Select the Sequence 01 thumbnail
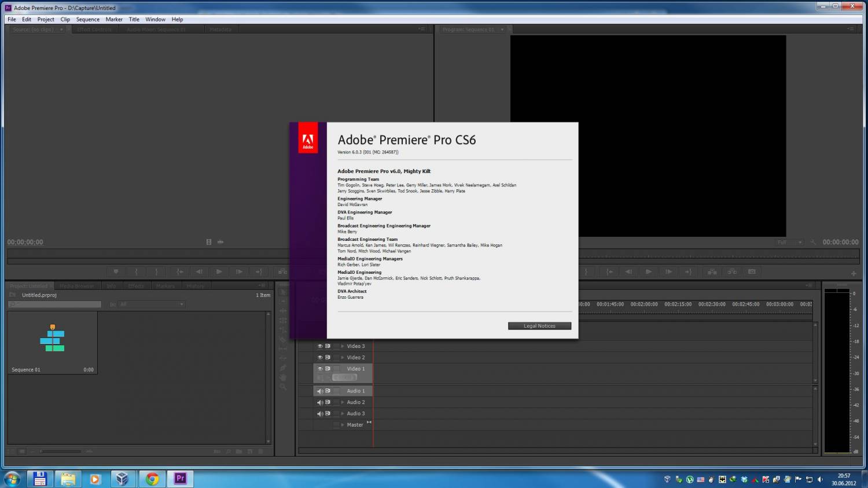 (x=52, y=342)
